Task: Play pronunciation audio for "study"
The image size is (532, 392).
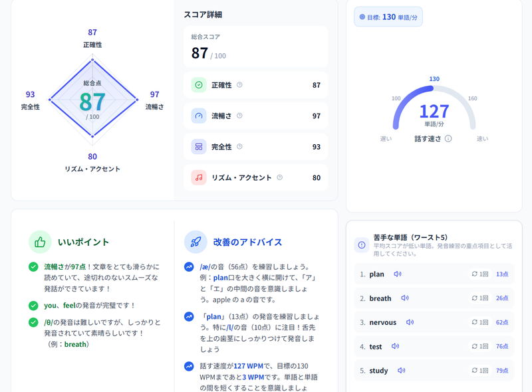Action: point(402,370)
